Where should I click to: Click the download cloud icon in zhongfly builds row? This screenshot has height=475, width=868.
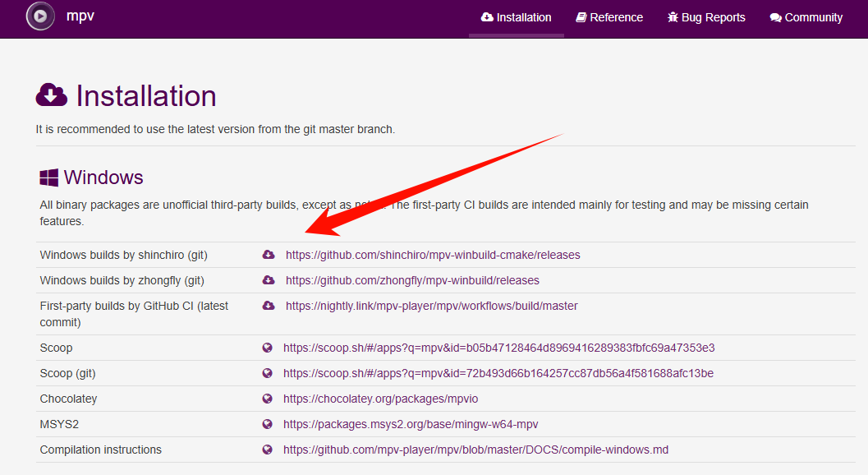click(269, 280)
